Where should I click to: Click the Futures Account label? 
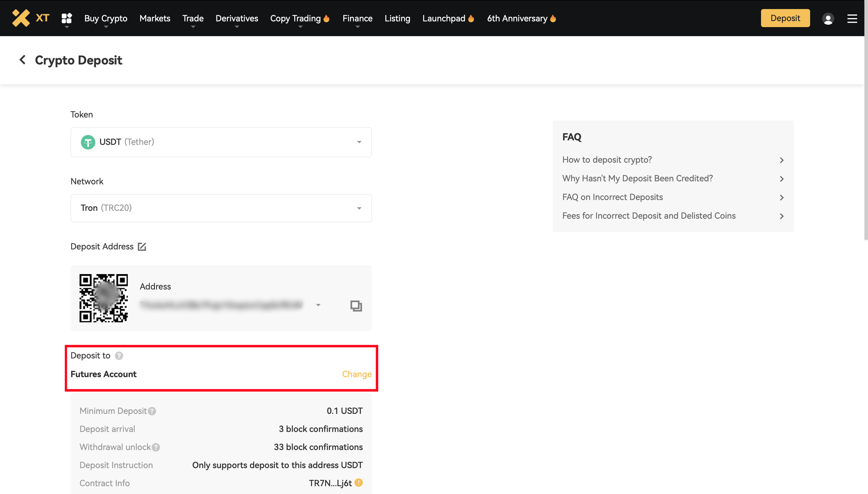pos(103,374)
